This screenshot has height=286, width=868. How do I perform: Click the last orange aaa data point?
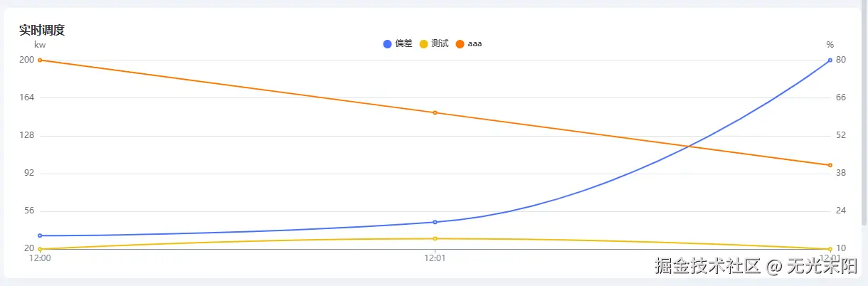[830, 165]
